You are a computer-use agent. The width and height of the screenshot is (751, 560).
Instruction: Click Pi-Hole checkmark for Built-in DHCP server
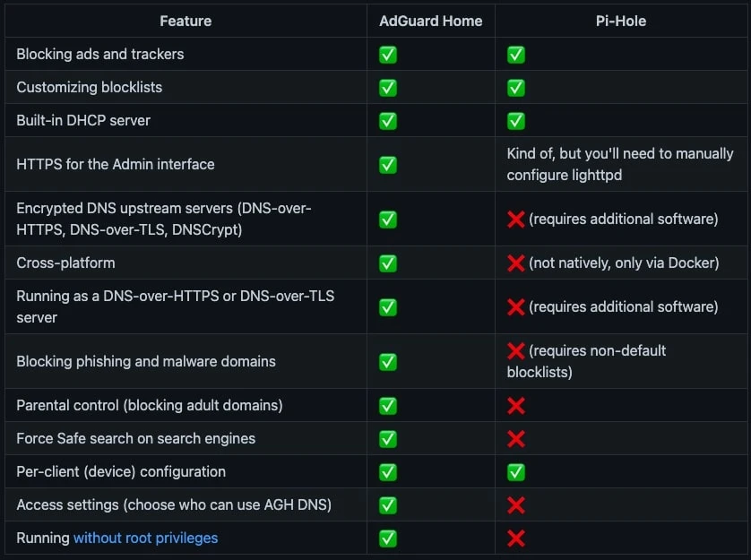point(516,121)
